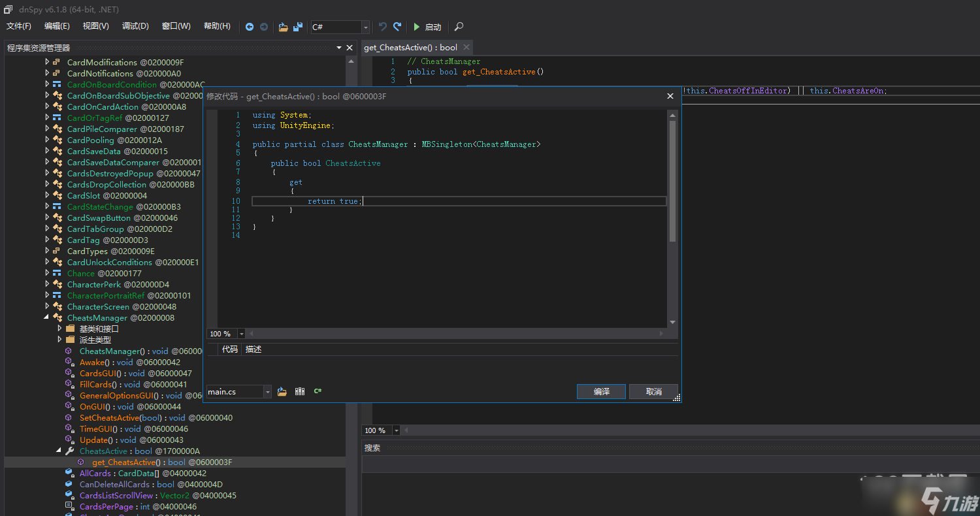Click the folder icon beside 基类和接口

pyautogui.click(x=70, y=329)
